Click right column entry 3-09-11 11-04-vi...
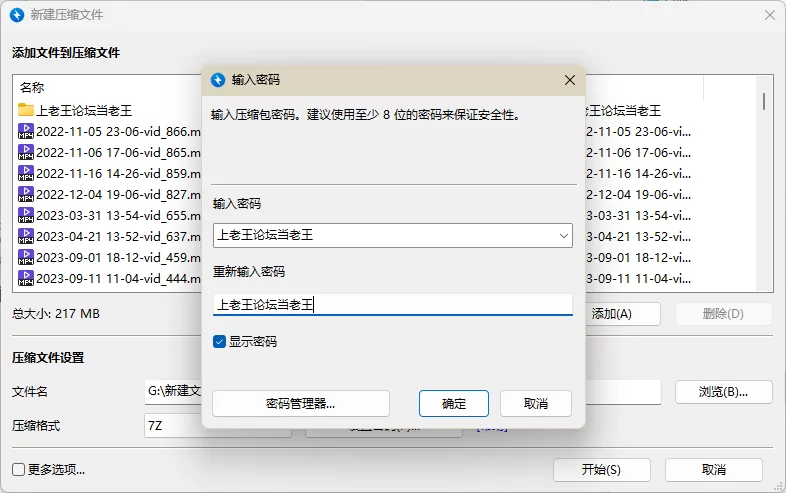This screenshot has width=786, height=493. [x=639, y=279]
